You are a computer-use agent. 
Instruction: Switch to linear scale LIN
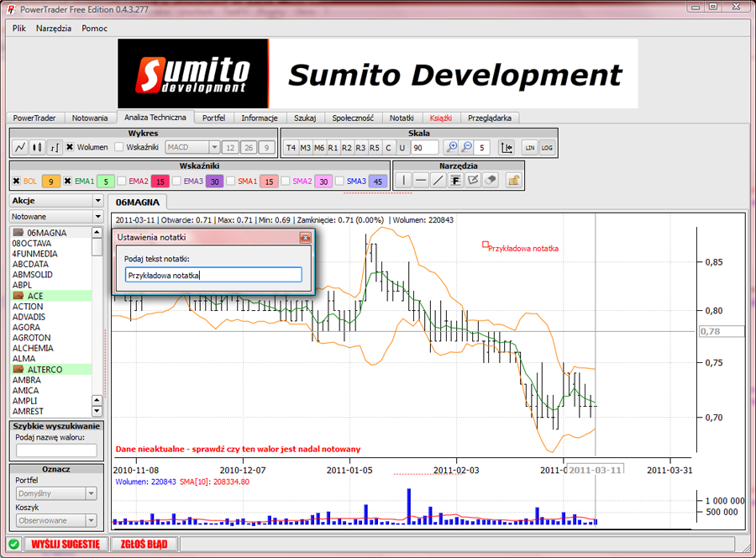coord(530,148)
